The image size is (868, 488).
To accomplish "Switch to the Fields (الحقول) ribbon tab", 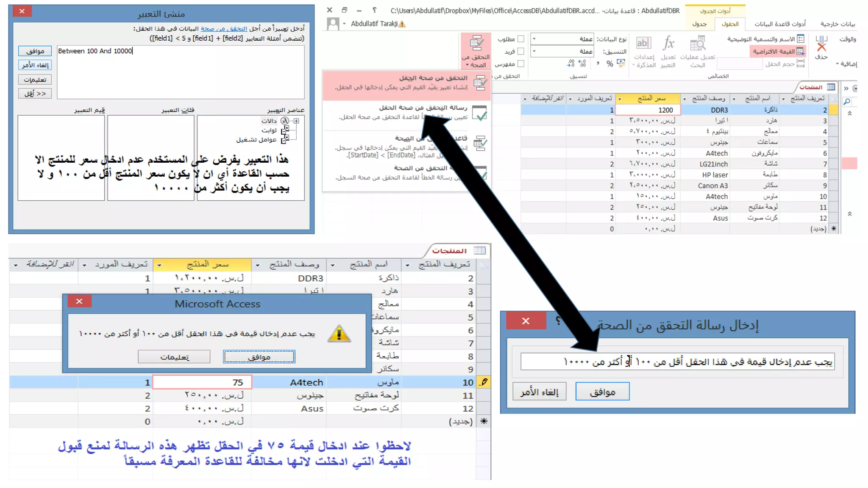I will tap(730, 24).
